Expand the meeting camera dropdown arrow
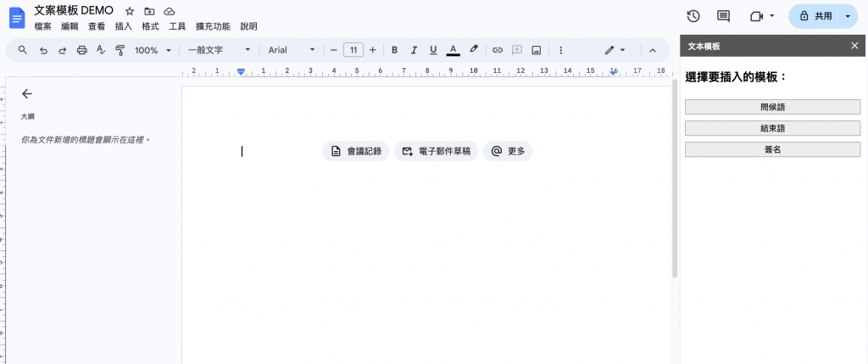This screenshot has height=364, width=868. 772,16
